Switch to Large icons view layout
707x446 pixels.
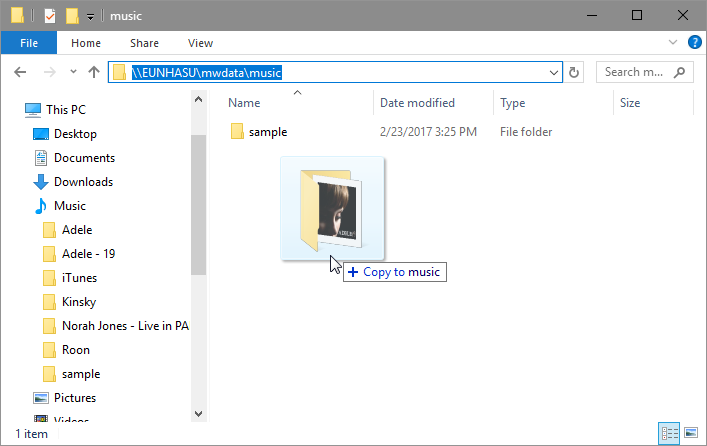pos(690,434)
